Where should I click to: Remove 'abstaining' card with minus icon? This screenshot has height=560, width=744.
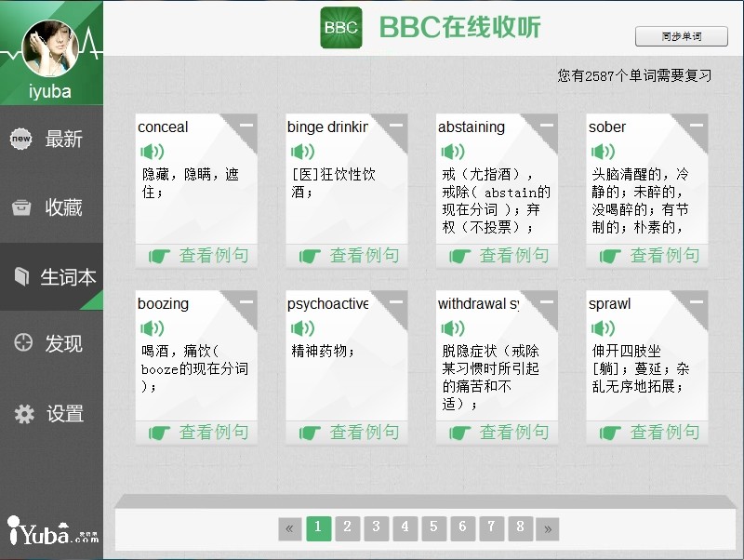pyautogui.click(x=547, y=125)
